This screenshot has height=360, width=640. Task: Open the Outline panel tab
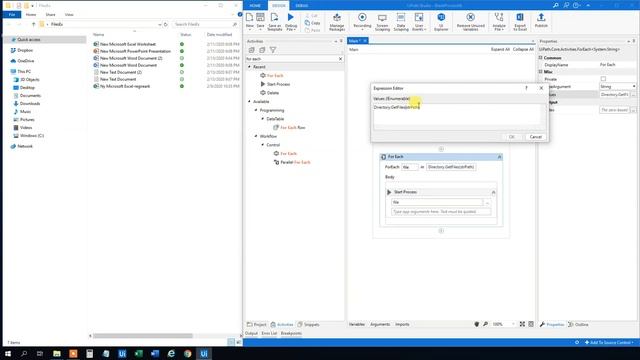[578, 324]
